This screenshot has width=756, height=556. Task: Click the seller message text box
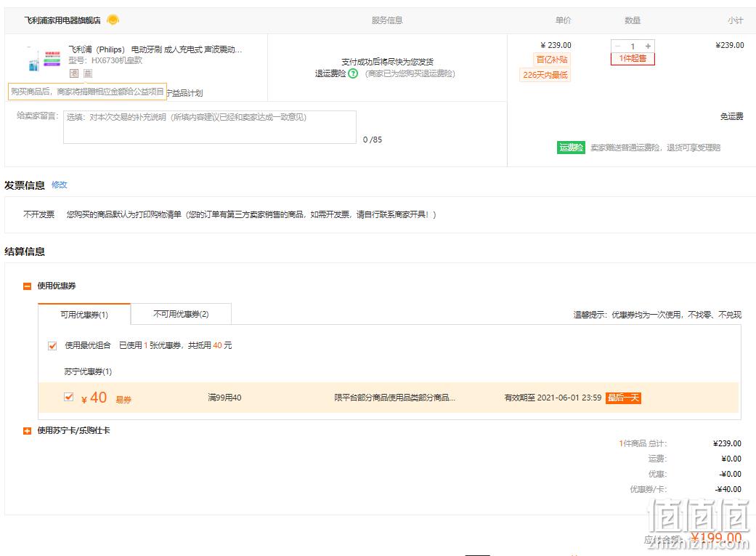[x=210, y=127]
